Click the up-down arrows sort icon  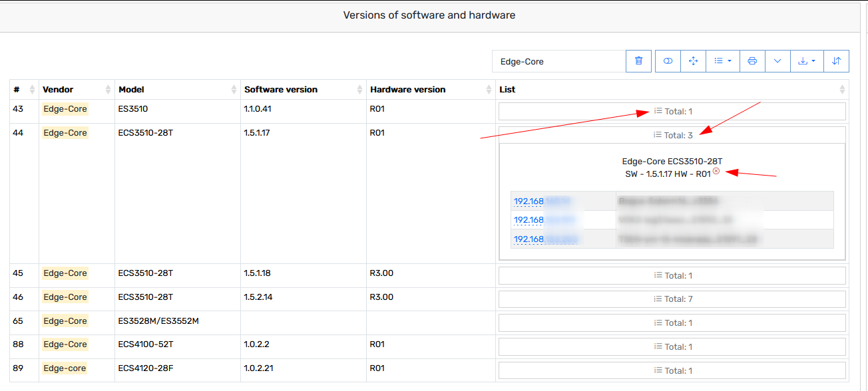pos(837,61)
